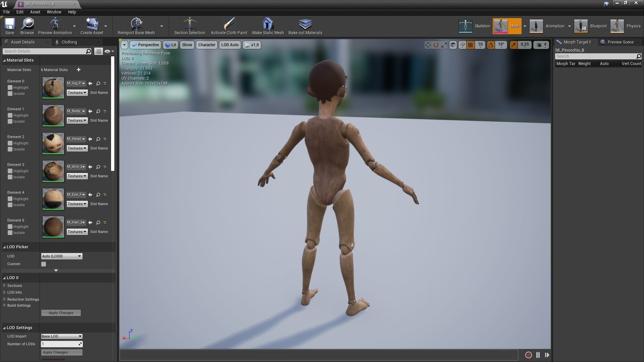Expand Reduction Settings
644x362 pixels.
pyautogui.click(x=5, y=299)
